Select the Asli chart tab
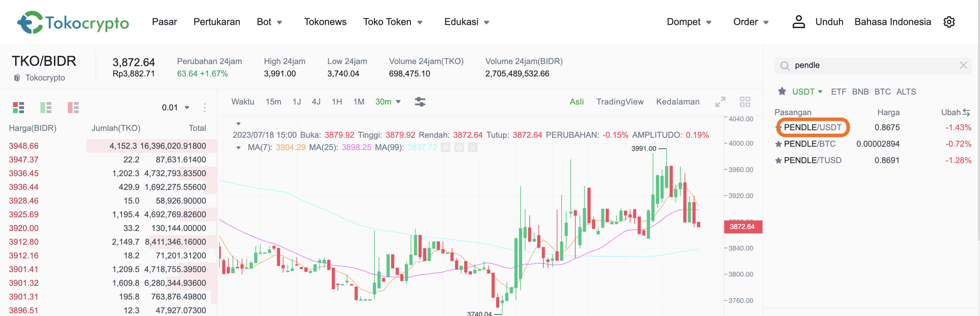The image size is (980, 316). click(576, 102)
